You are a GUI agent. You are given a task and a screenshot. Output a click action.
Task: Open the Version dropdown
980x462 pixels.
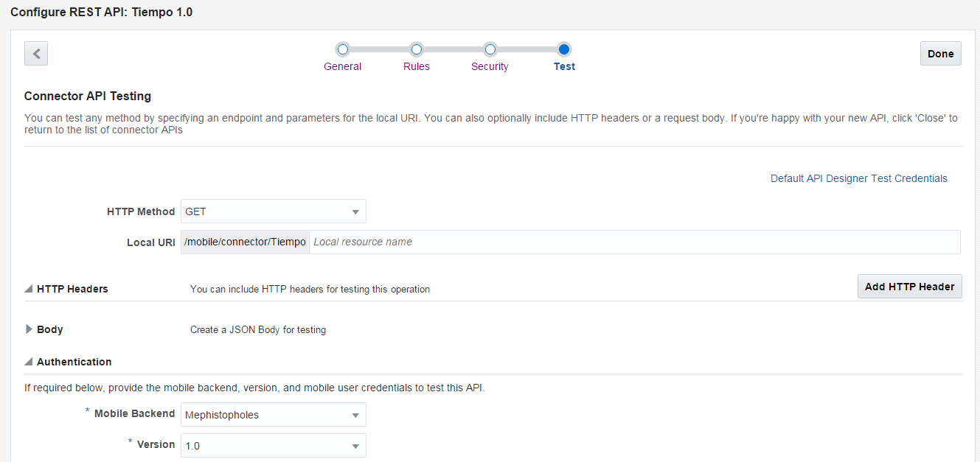(x=274, y=446)
